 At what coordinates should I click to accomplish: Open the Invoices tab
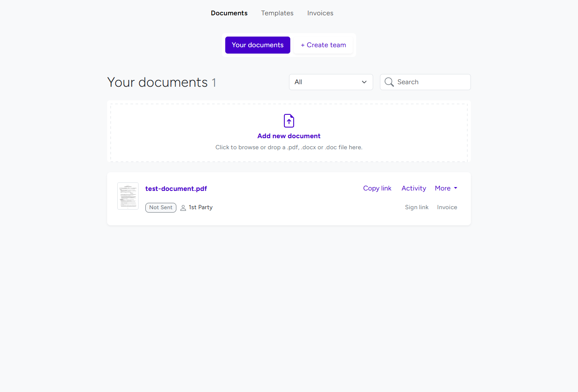pos(320,13)
